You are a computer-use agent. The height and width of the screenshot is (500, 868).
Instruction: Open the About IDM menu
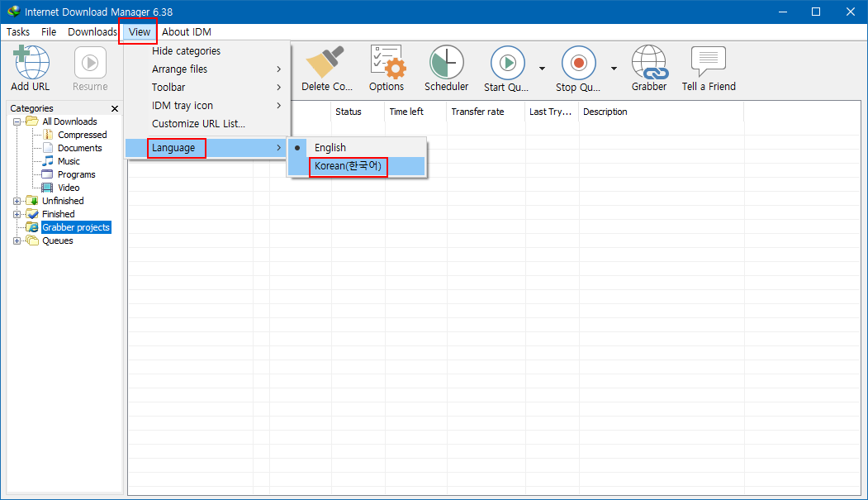pos(187,32)
